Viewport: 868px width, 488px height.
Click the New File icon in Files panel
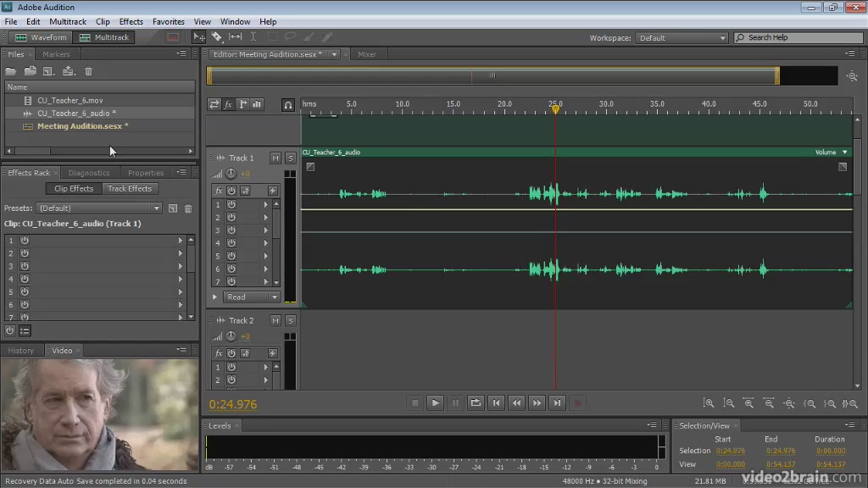[48, 71]
